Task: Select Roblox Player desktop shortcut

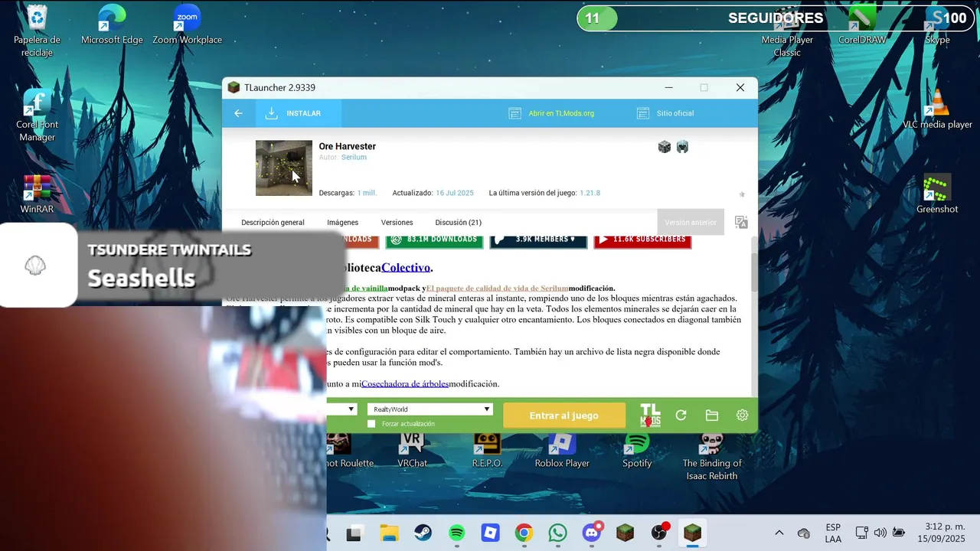Action: 562,451
